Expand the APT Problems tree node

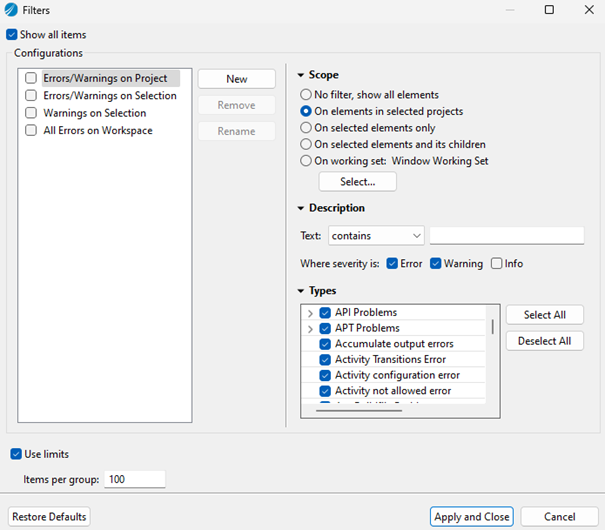coord(310,329)
